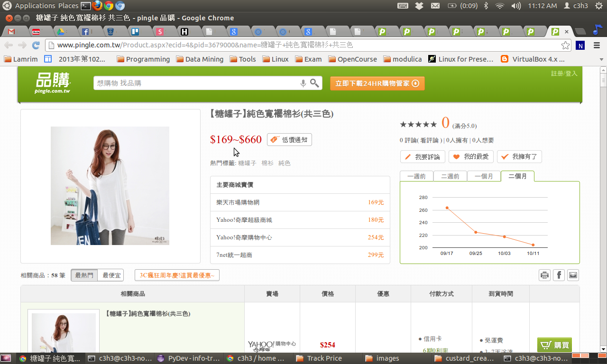Toggle sort by 最熱門
The image size is (607, 364).
point(84,275)
